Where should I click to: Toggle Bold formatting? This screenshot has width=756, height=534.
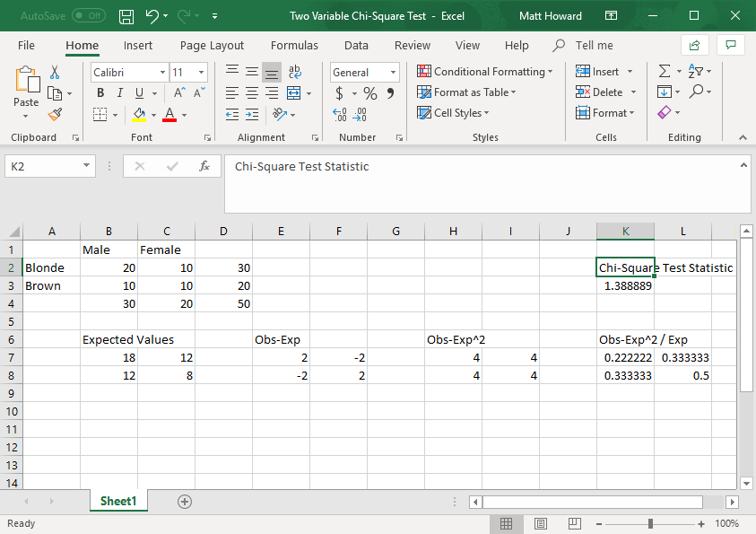(x=100, y=92)
